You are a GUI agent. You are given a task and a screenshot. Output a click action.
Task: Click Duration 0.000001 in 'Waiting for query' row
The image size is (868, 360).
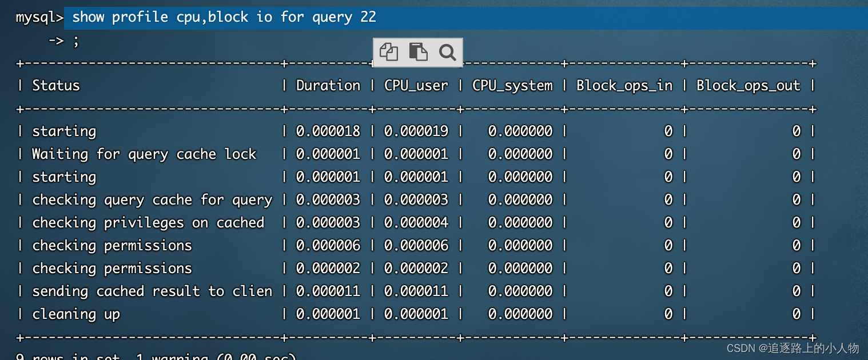pos(328,154)
